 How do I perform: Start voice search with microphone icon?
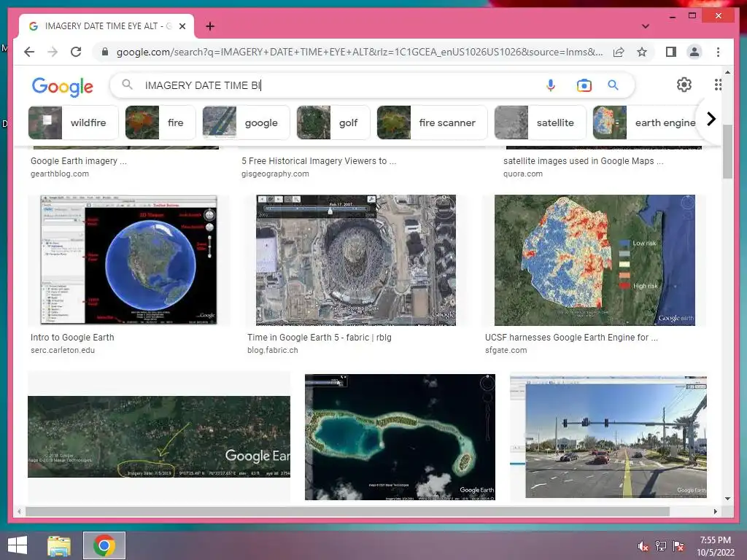(x=551, y=85)
